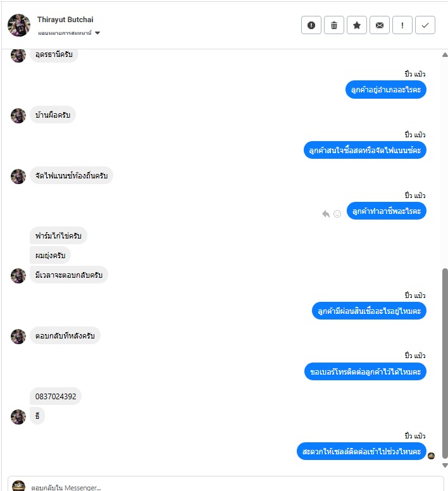The image size is (448, 491).
Task: Delete the conversation using the trash icon
Action: 334,25
